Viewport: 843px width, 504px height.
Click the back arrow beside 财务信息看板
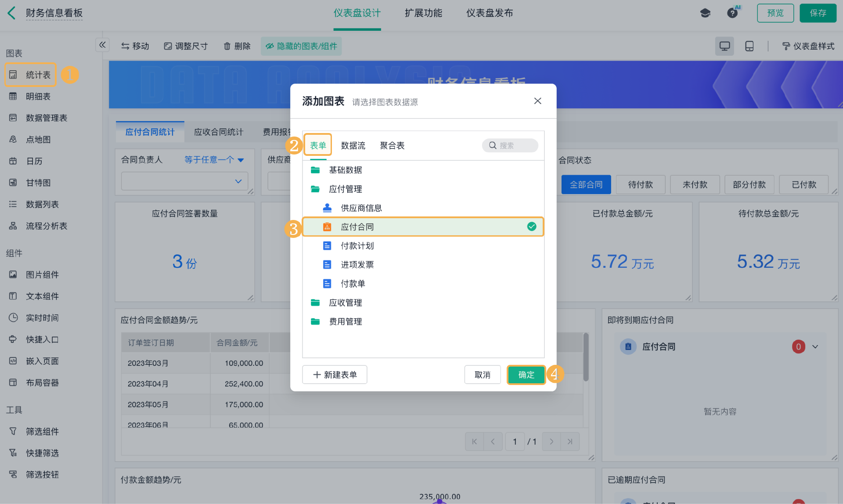click(12, 13)
